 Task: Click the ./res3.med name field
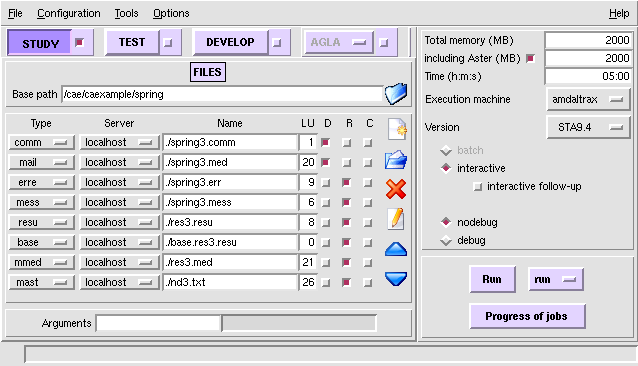[x=230, y=262]
